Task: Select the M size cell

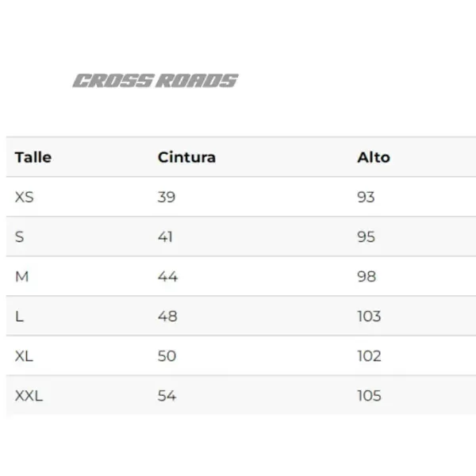Action: [22, 276]
